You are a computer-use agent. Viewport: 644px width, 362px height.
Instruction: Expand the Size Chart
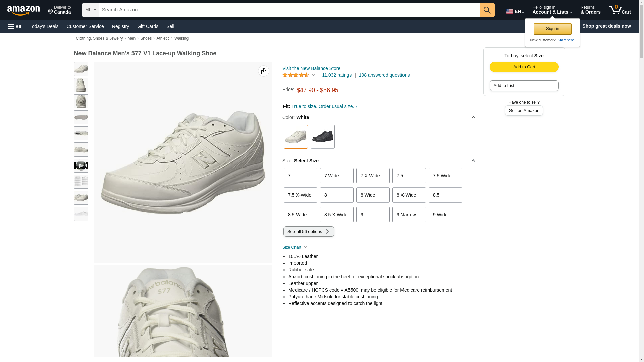(x=294, y=247)
